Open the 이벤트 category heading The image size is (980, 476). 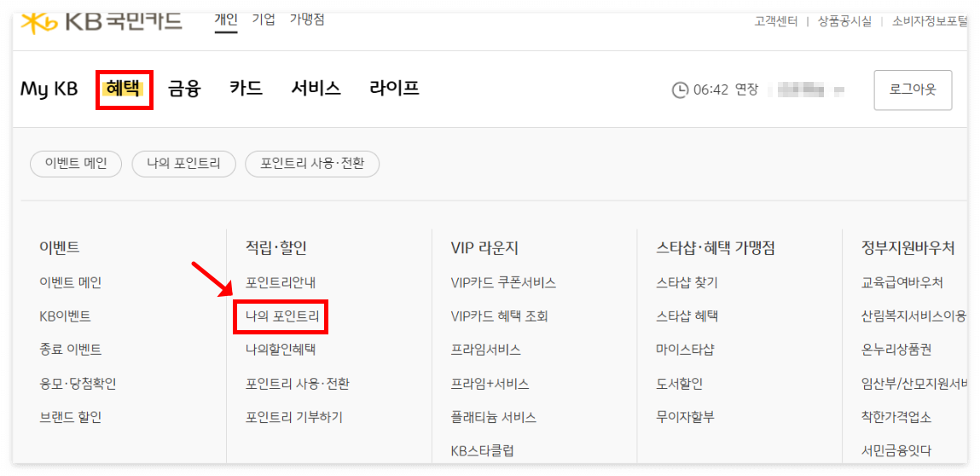[x=59, y=249]
